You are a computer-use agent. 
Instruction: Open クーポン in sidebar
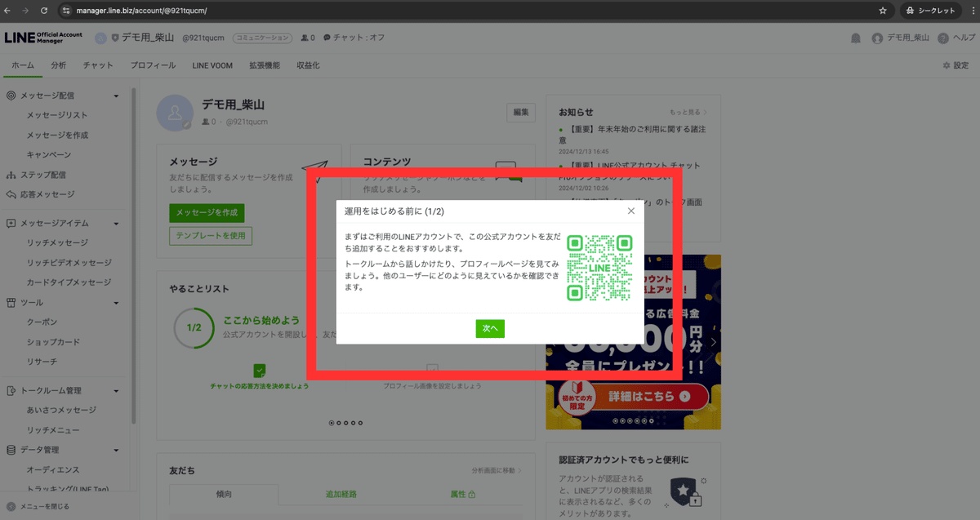click(x=42, y=322)
